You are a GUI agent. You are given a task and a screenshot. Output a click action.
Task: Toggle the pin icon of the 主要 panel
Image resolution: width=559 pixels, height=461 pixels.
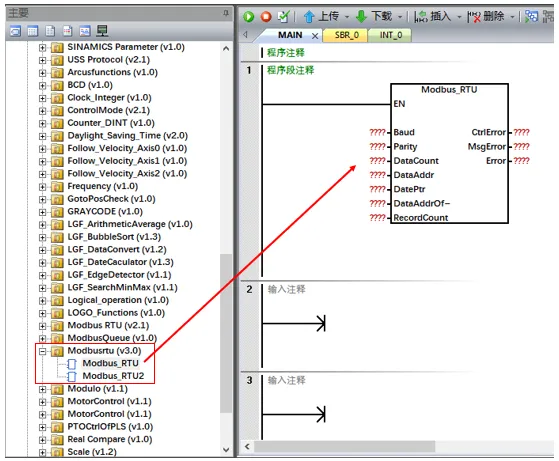226,13
